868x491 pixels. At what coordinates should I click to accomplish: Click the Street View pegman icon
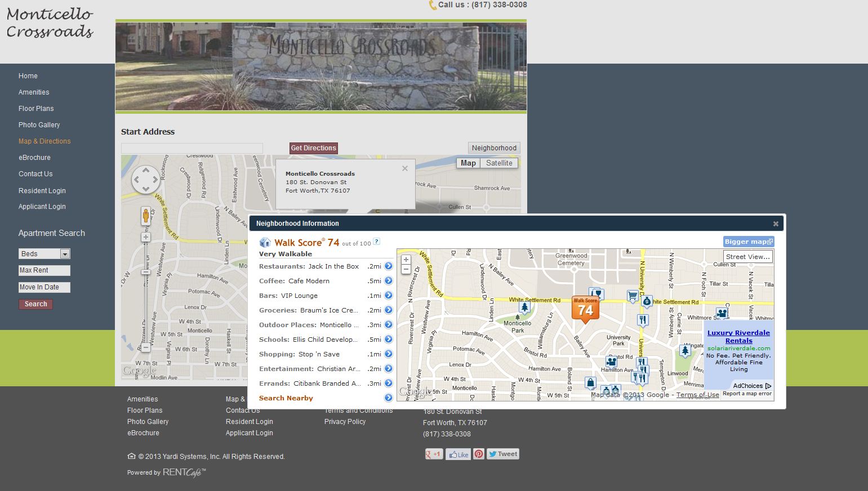(146, 216)
